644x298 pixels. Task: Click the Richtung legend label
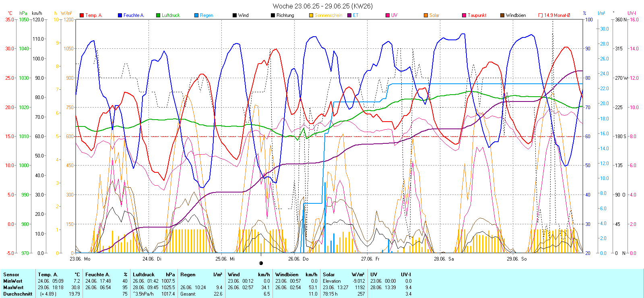coord(285,15)
